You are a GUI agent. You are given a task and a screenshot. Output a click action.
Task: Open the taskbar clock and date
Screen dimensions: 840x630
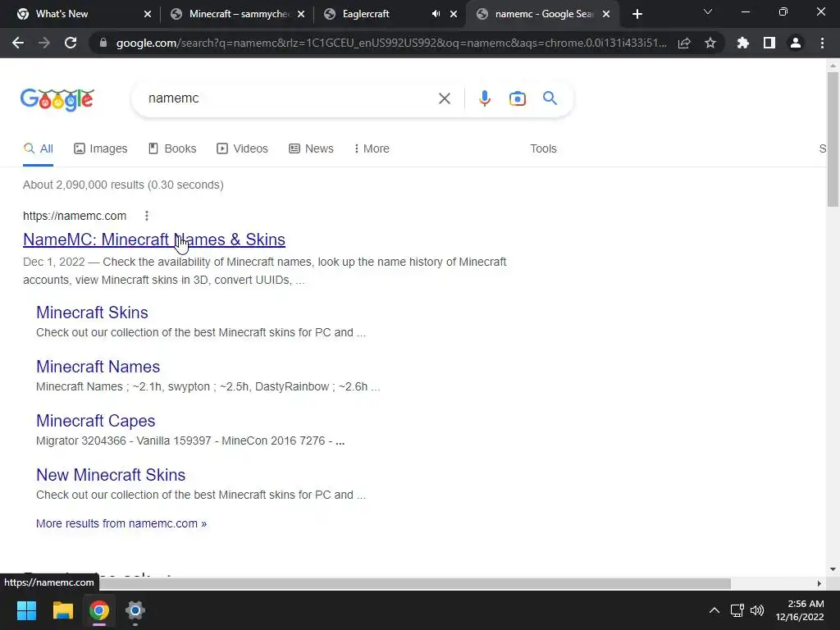[800, 610]
